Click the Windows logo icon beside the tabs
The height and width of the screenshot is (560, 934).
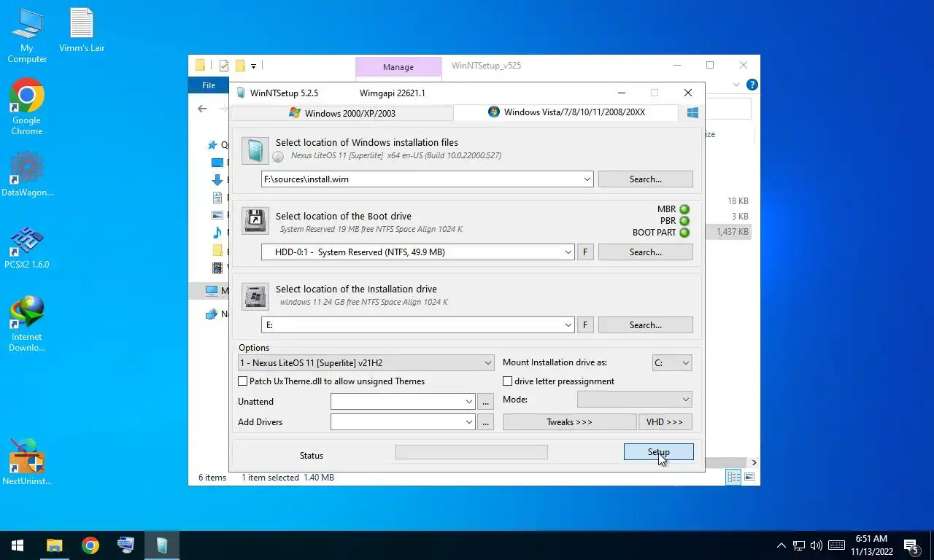[x=692, y=112]
